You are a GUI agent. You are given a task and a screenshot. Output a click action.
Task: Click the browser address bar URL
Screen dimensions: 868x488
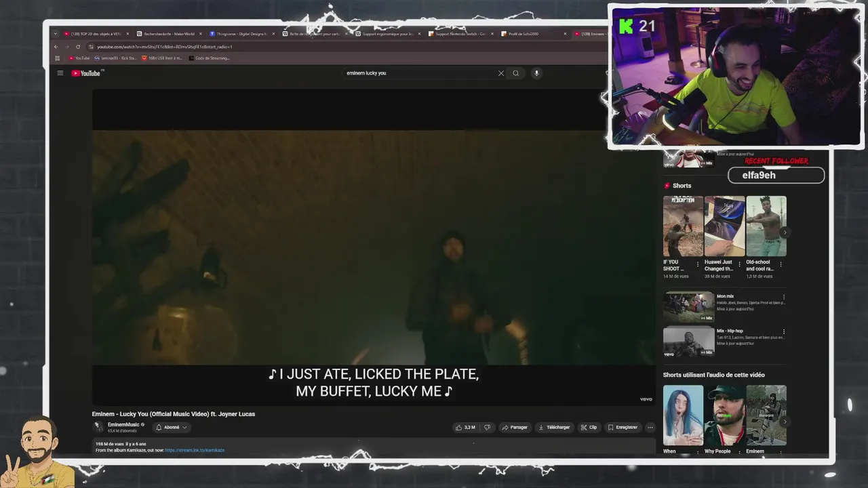pyautogui.click(x=164, y=47)
